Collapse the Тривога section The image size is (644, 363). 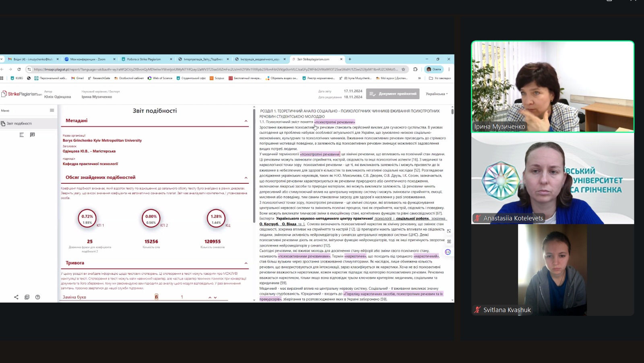[246, 263]
